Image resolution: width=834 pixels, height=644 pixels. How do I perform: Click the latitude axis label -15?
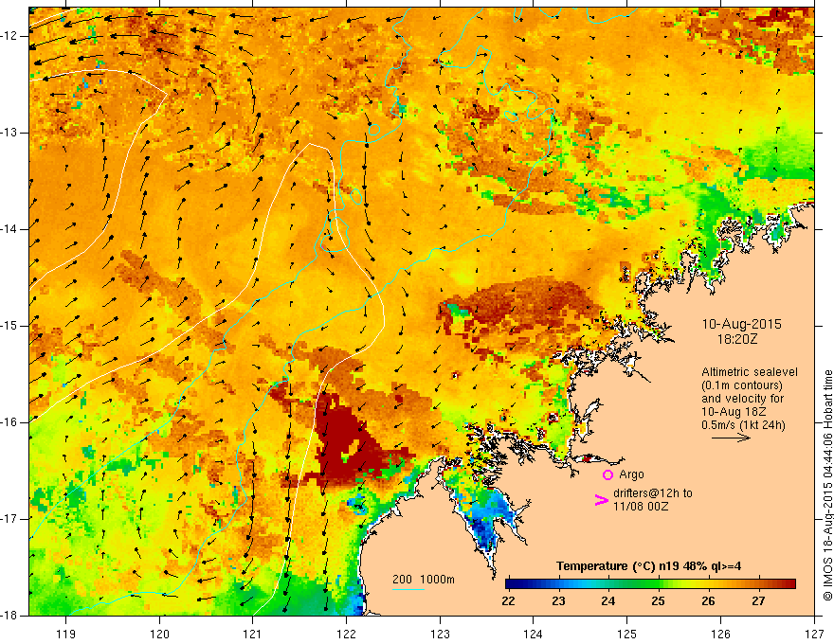pyautogui.click(x=9, y=325)
